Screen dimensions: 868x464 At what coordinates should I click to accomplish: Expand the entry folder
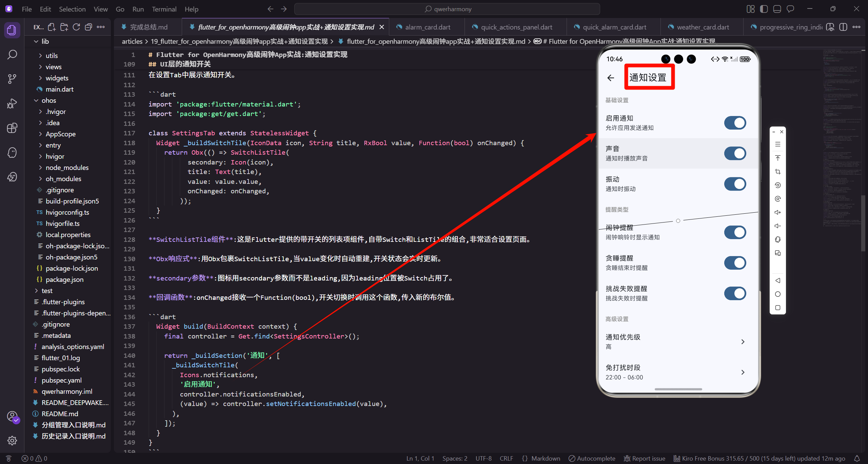click(68, 145)
